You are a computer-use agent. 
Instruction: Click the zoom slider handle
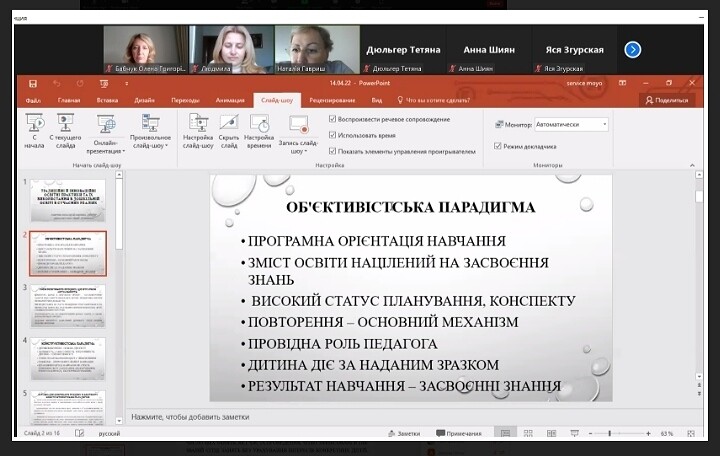click(609, 433)
